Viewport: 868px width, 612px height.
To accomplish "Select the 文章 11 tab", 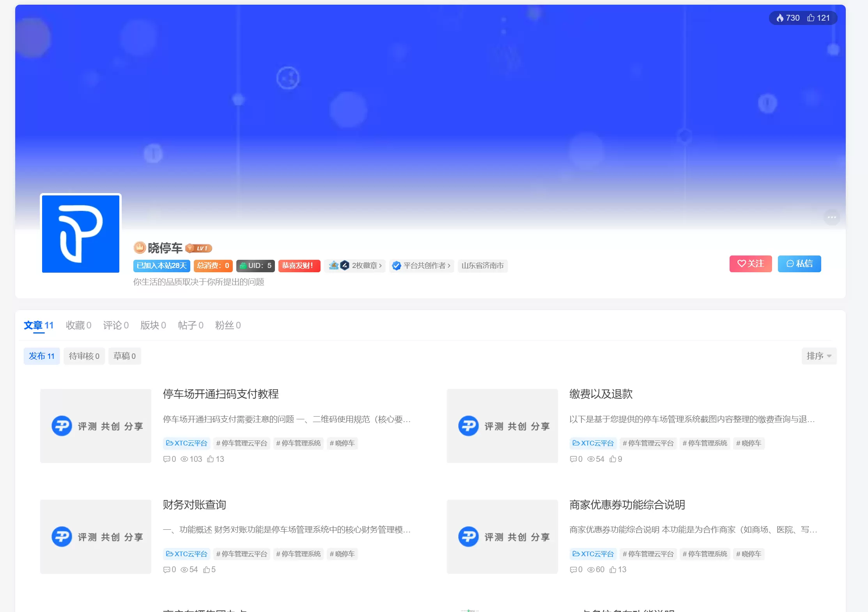I will (x=39, y=325).
